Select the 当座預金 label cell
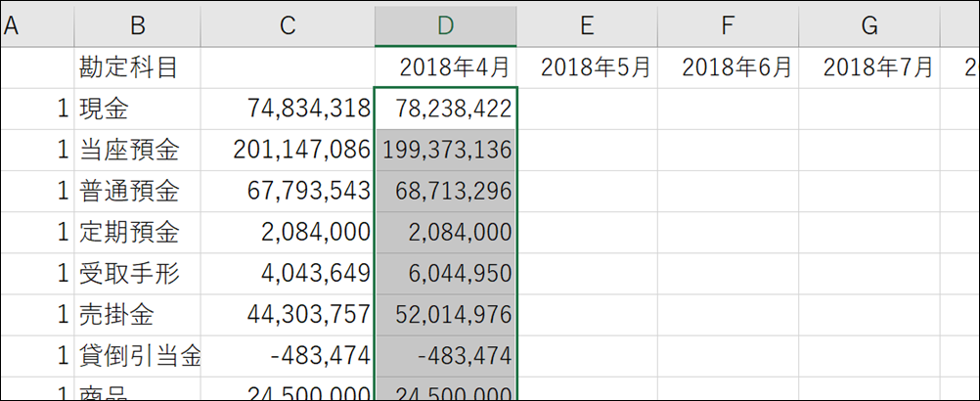 point(138,150)
